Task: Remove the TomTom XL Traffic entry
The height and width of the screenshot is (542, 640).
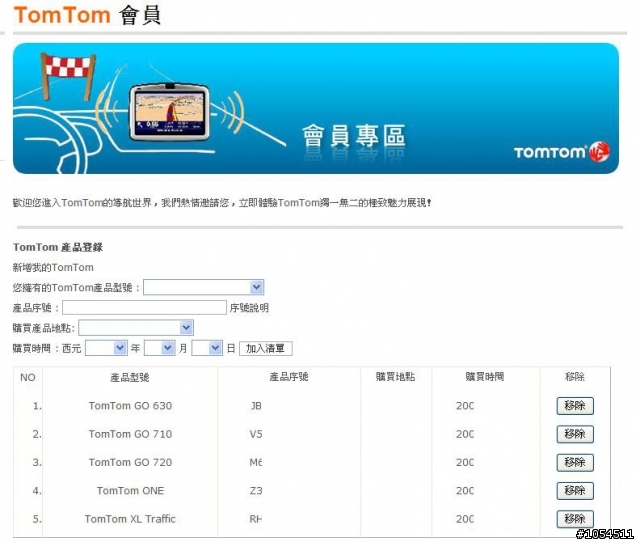Action: tap(575, 519)
